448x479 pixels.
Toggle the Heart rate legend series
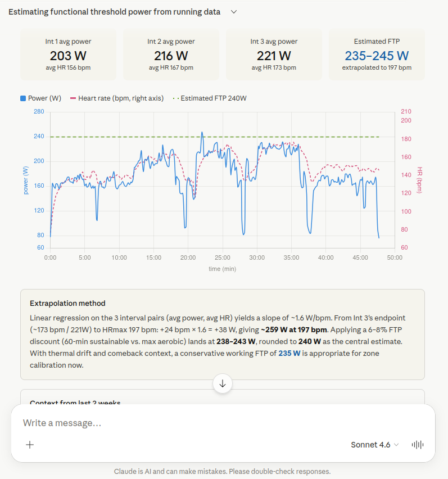(116, 98)
